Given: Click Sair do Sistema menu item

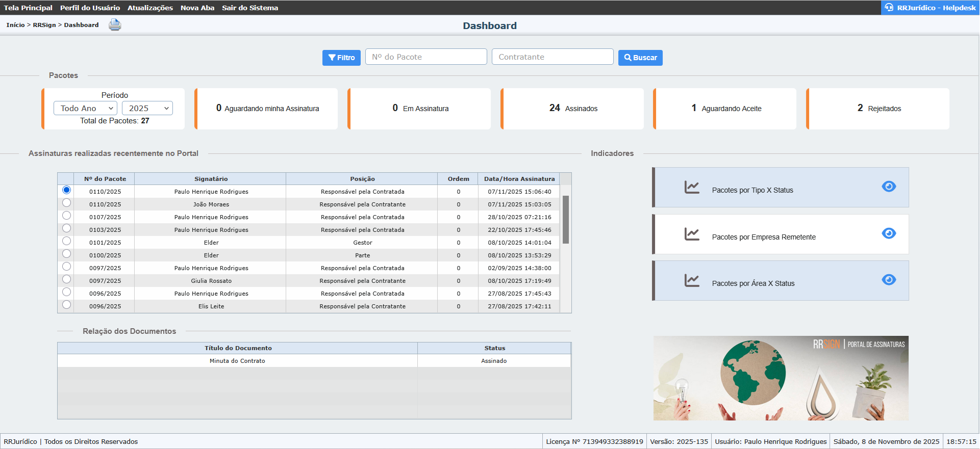Looking at the screenshot, I should point(250,8).
